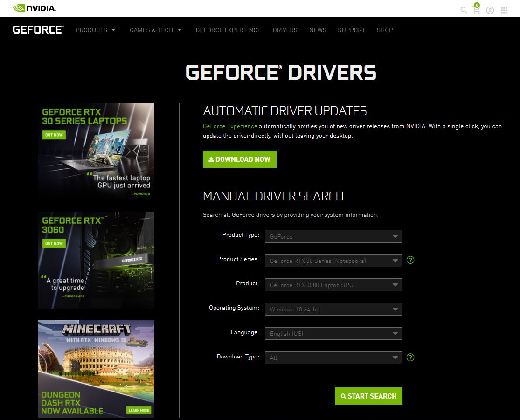Click the apps grid icon top right
The image size is (520, 420).
point(504,10)
